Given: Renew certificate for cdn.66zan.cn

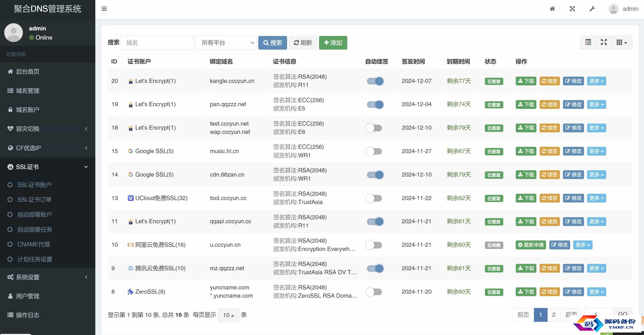Looking at the screenshot, I should (549, 174).
